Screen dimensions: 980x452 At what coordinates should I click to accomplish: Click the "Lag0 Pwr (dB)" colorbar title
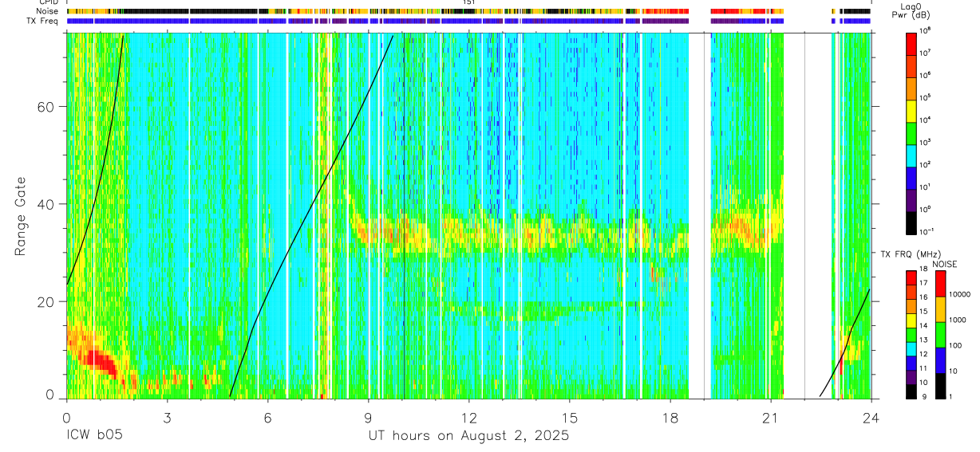click(x=911, y=10)
